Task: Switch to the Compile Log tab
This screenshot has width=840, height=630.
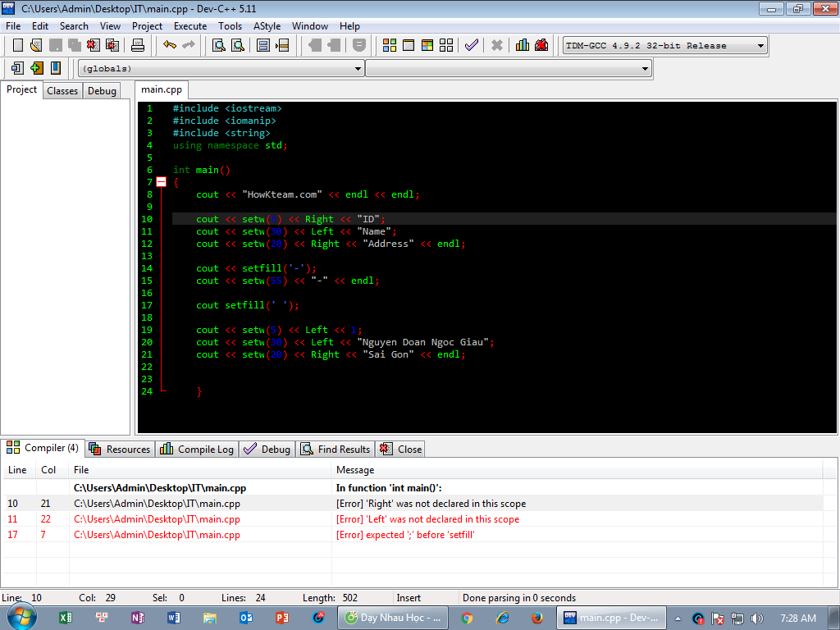Action: tap(198, 449)
